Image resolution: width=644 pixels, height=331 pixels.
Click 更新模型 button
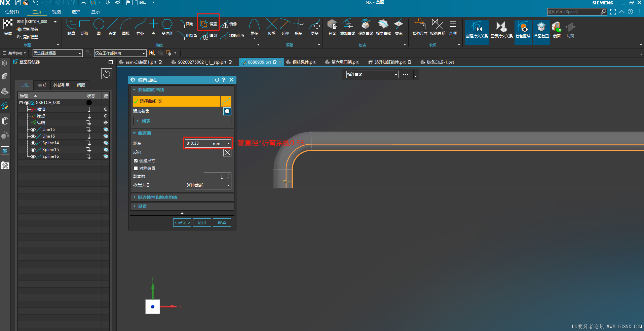[x=28, y=37]
